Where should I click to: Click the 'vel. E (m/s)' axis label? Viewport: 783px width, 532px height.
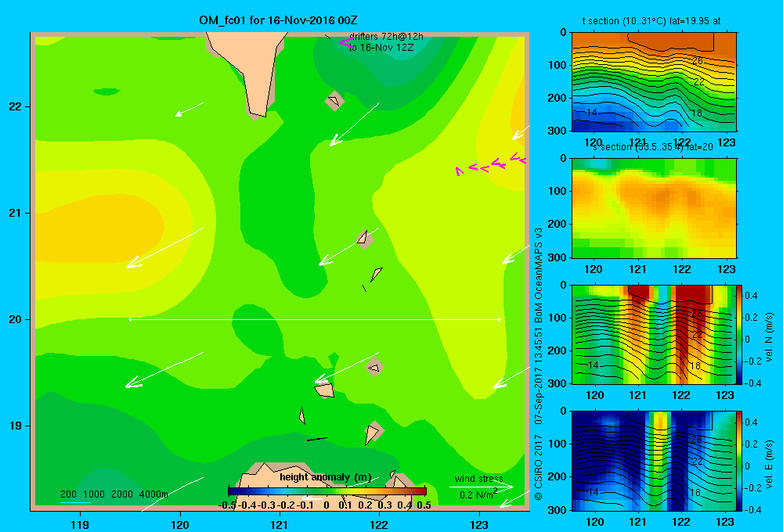[770, 464]
